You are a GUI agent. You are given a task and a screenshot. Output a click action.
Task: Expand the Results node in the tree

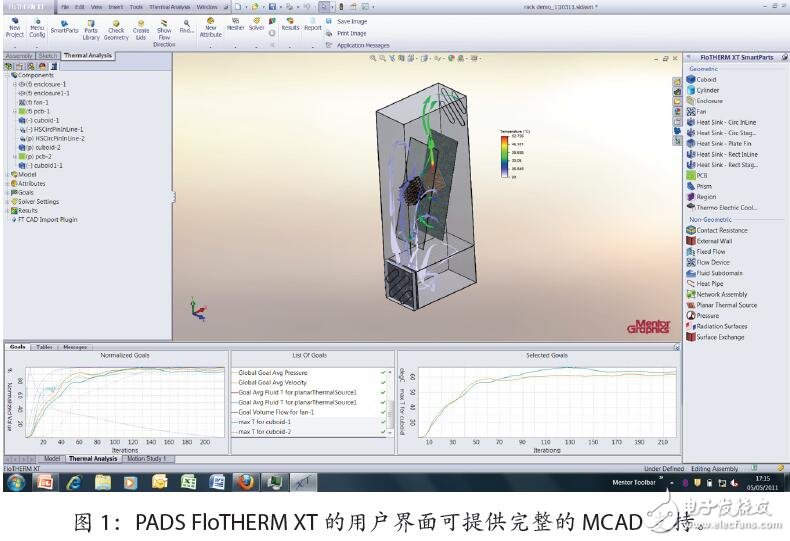pos(8,211)
